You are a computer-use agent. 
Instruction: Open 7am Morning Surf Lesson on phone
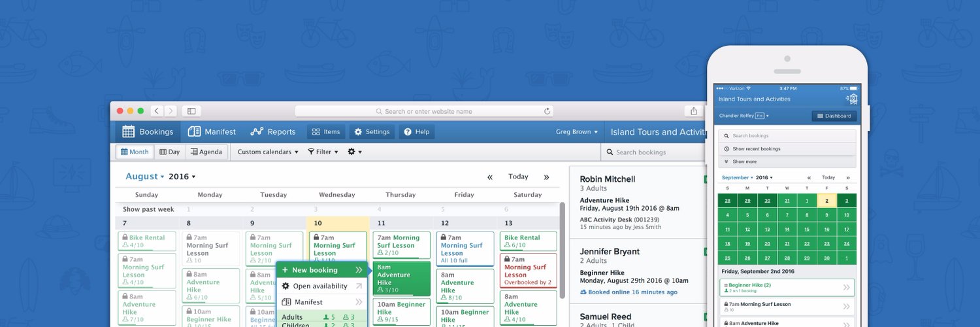(x=787, y=306)
